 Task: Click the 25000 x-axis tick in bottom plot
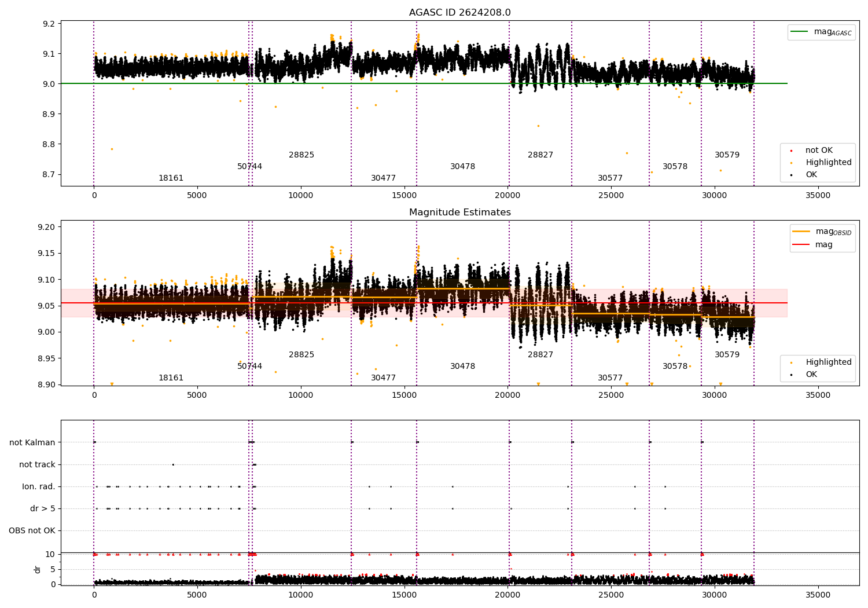click(611, 595)
